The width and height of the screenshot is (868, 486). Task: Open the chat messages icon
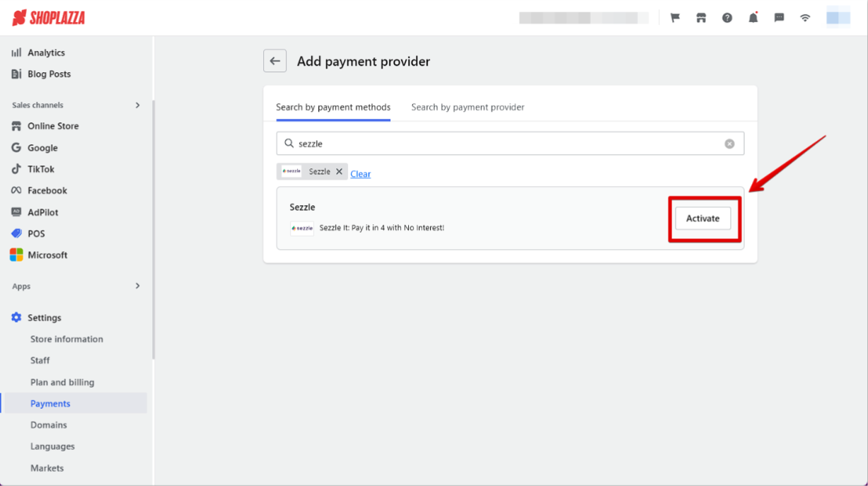pos(779,18)
